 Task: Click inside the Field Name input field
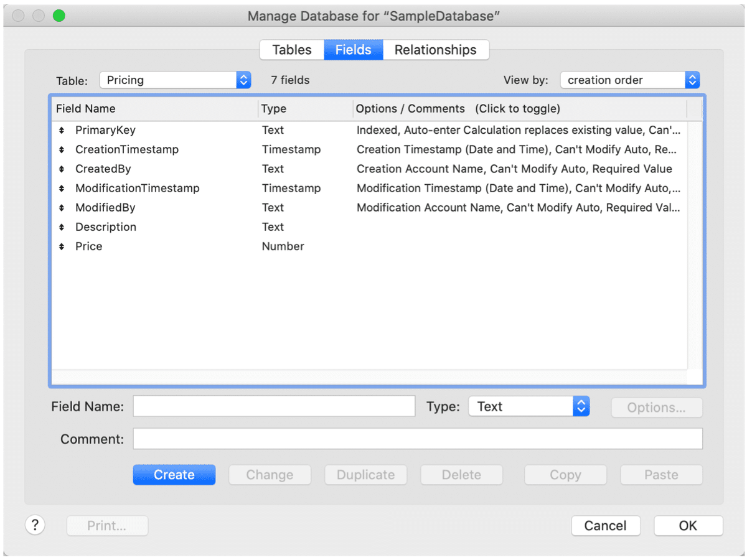274,406
